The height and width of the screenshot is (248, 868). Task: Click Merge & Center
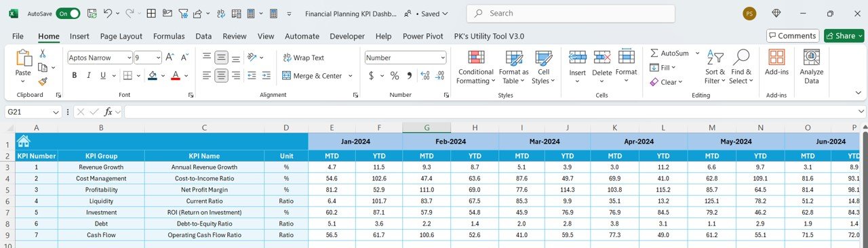(x=313, y=76)
